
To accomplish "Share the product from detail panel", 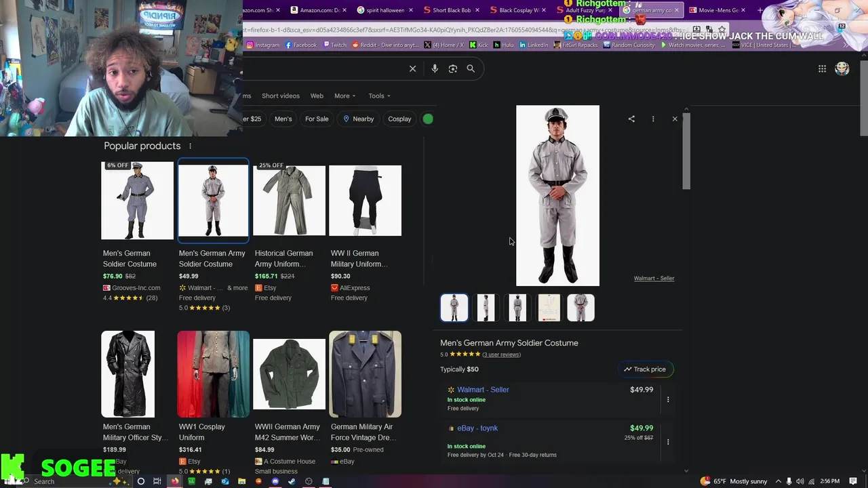I will click(631, 119).
